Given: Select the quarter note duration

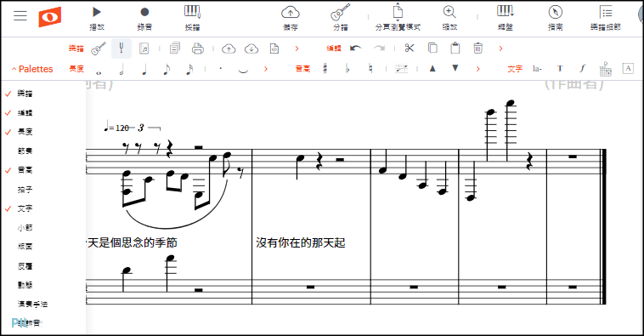Looking at the screenshot, I should [x=144, y=69].
